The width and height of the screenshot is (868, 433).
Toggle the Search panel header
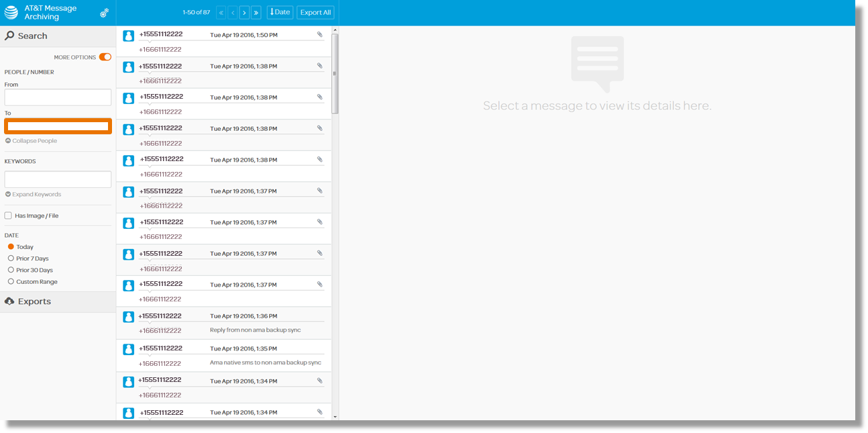58,36
